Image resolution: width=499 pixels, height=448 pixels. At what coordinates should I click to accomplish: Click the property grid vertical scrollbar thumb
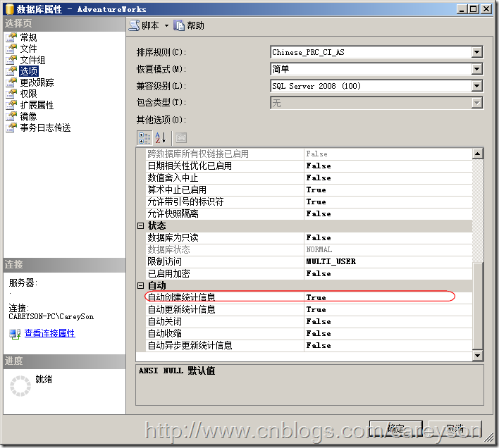click(477, 306)
